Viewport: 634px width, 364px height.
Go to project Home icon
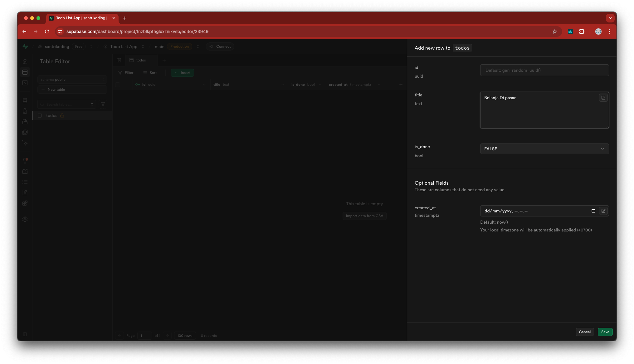point(25,61)
